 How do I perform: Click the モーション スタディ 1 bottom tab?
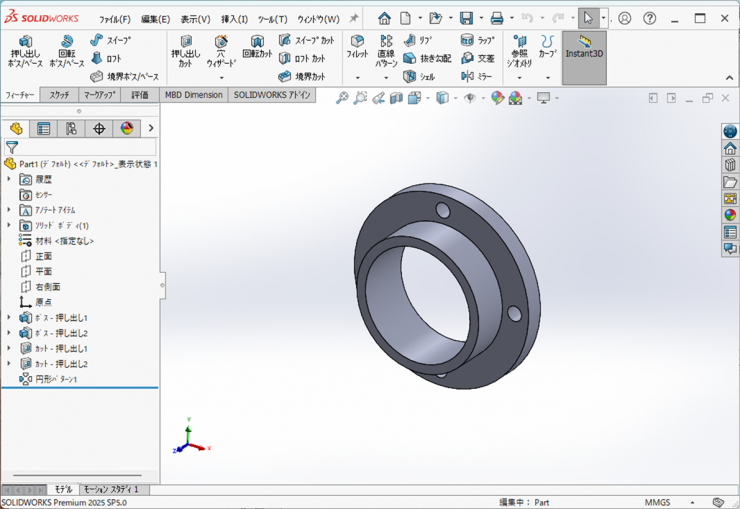point(110,490)
